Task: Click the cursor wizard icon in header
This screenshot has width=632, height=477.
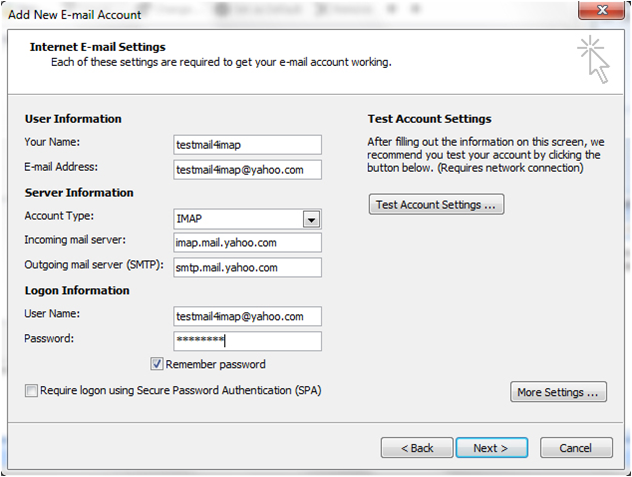Action: [x=593, y=59]
